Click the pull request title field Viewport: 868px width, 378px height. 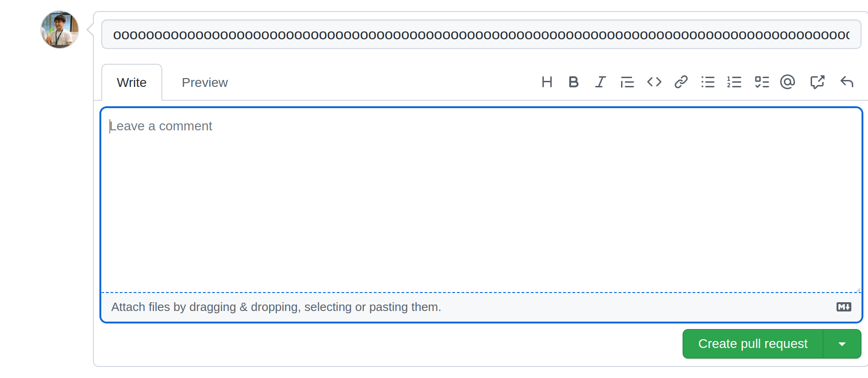coord(481,33)
